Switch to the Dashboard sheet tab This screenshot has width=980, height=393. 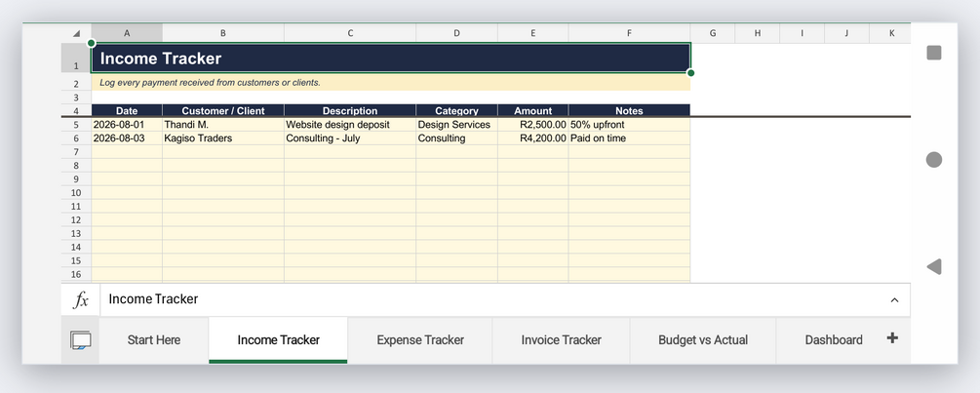point(834,340)
